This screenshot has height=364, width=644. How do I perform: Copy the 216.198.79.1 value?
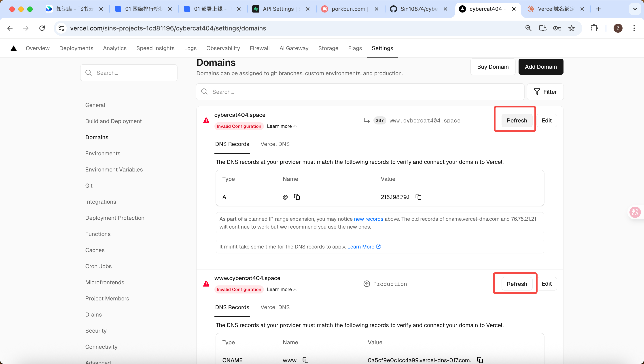coord(418,197)
